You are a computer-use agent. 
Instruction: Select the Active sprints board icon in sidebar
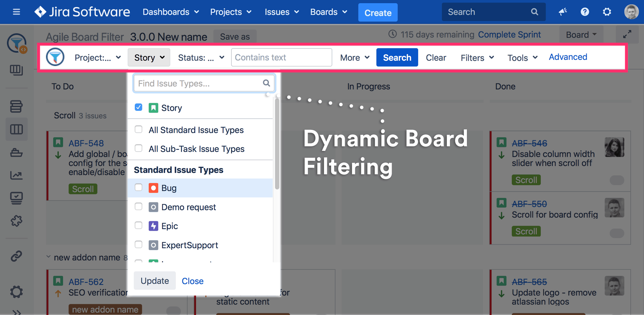coord(16,129)
